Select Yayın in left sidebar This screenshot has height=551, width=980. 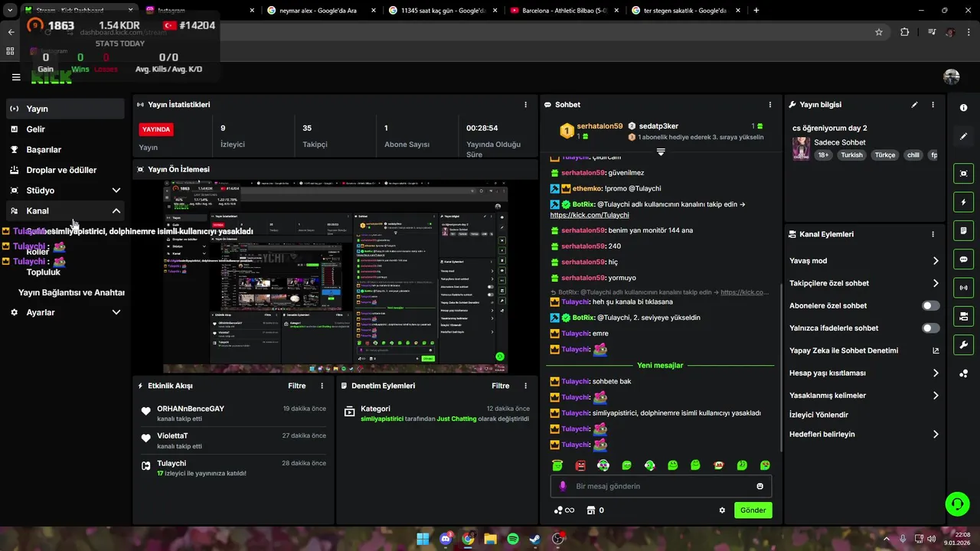point(65,109)
